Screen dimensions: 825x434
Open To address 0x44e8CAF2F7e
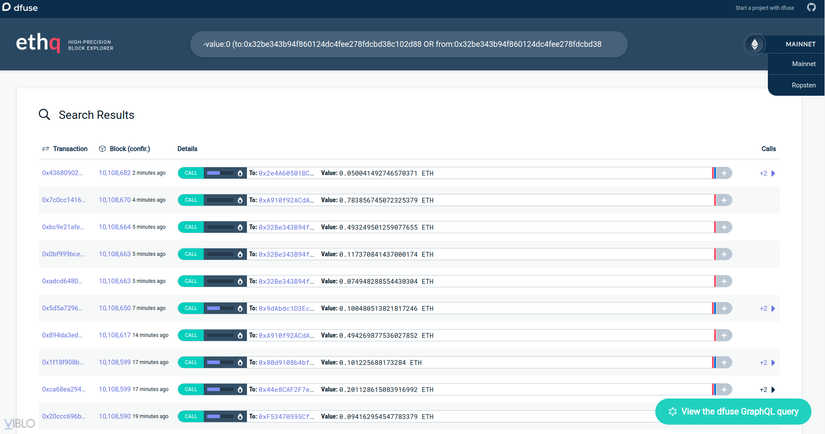pos(286,389)
